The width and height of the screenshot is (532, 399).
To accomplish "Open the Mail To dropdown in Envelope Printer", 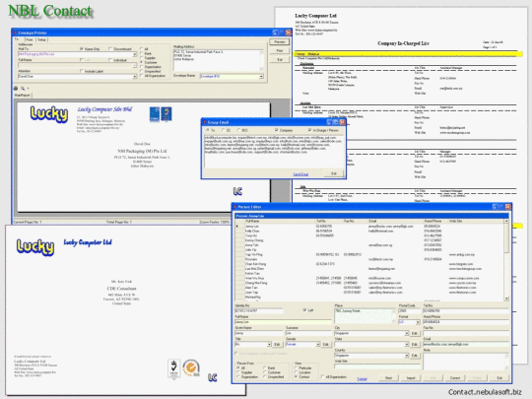I will tap(134, 54).
